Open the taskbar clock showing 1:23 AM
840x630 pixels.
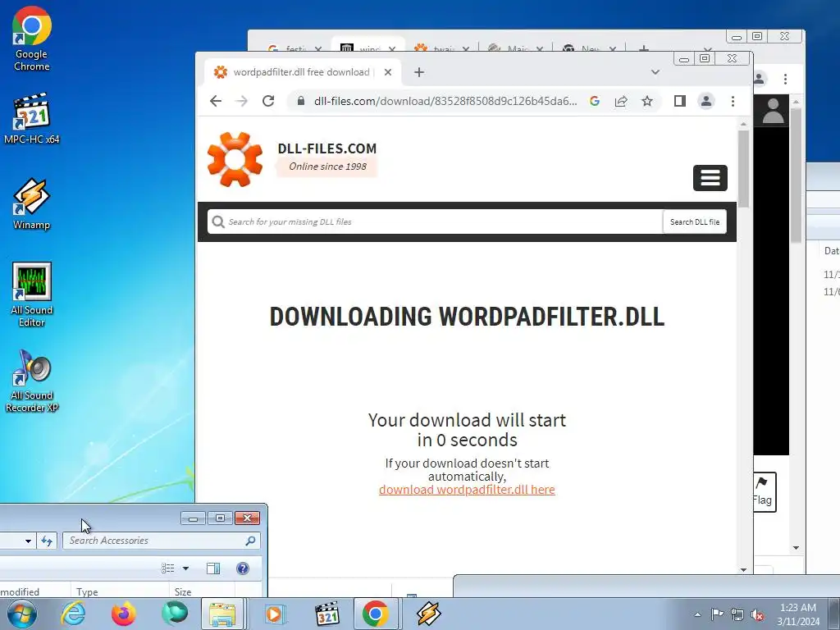click(798, 614)
